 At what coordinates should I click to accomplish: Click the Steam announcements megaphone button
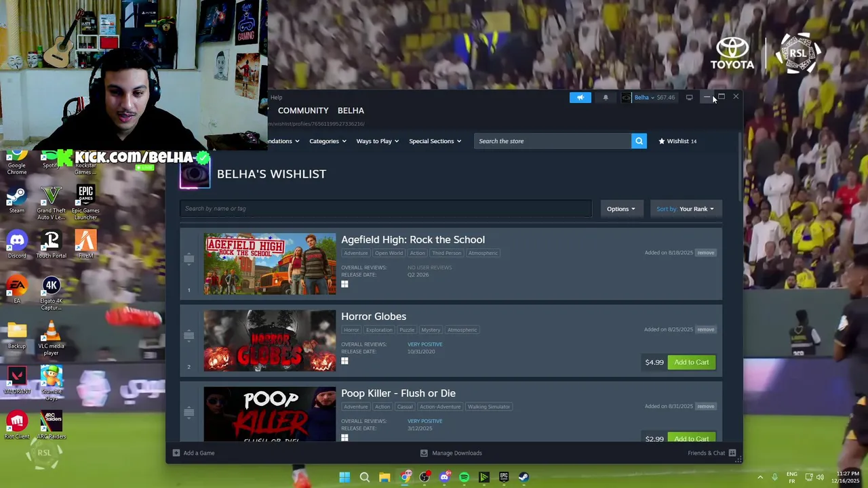(580, 98)
